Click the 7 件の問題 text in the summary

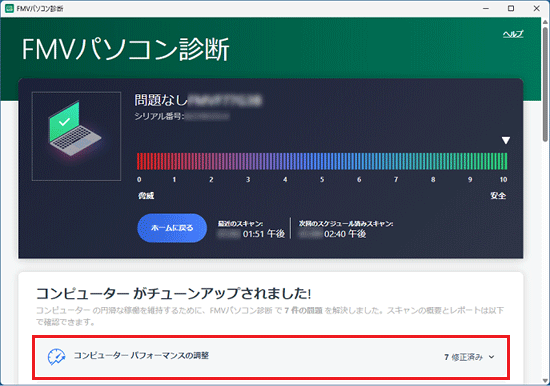(x=303, y=310)
